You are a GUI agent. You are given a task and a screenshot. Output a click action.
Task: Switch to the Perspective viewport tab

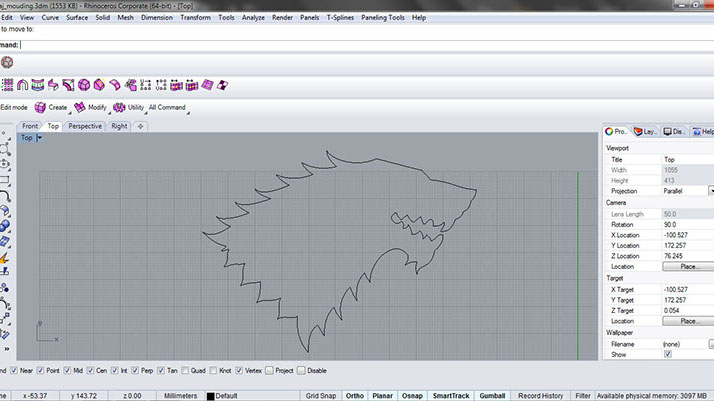(85, 126)
